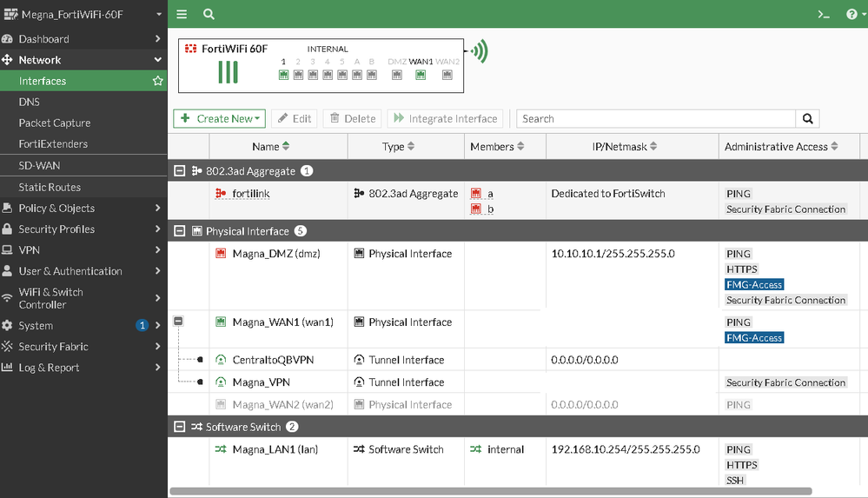Screen dimensions: 868x498
Task: Click the Delete button
Action: click(x=353, y=118)
